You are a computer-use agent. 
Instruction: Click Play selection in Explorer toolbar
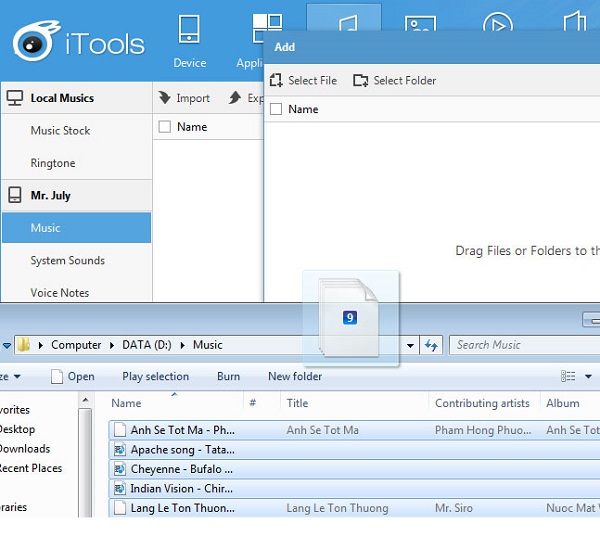click(155, 377)
